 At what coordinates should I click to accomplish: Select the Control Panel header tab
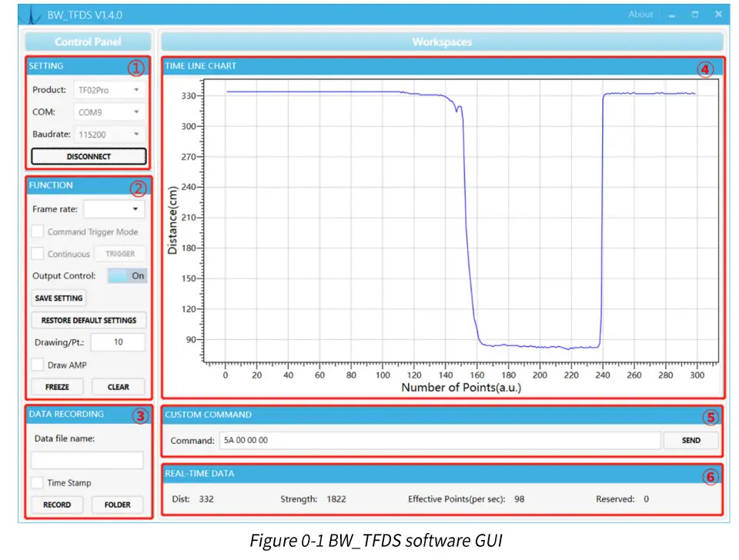(88, 42)
